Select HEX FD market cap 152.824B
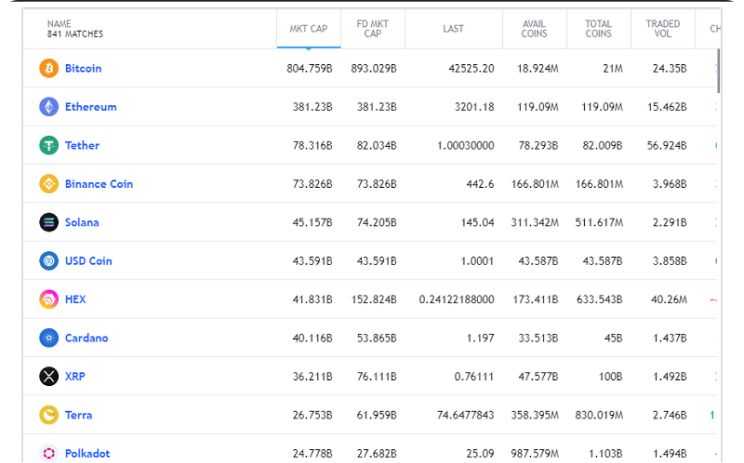 374,299
